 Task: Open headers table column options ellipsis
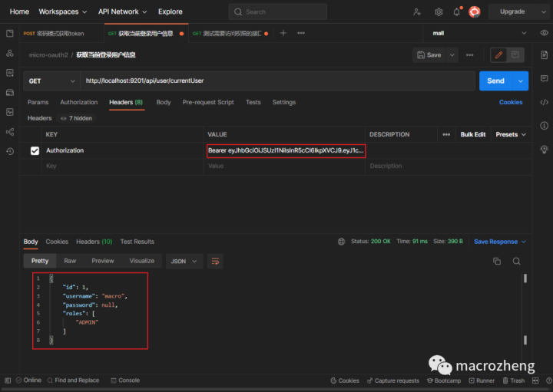(x=446, y=134)
